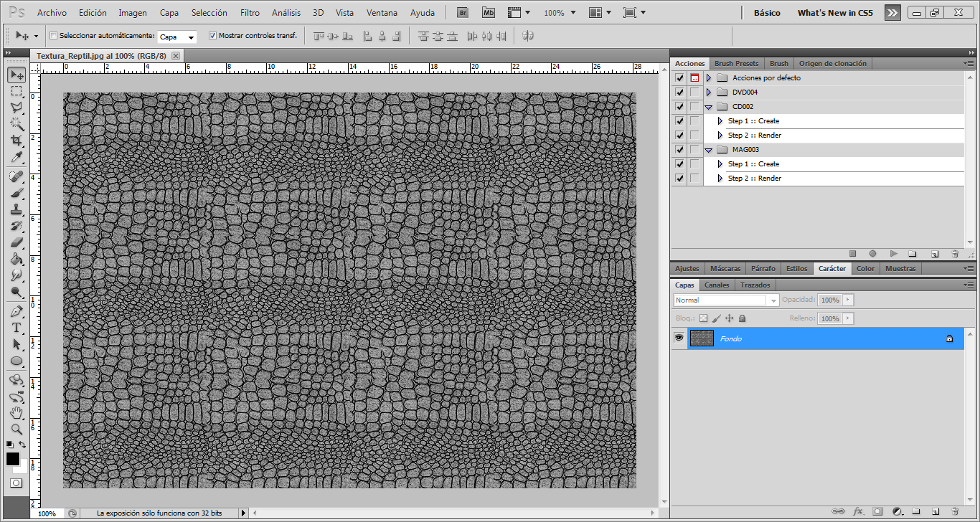Collapse the CD002 action set
Screen dimensions: 980x522
(709, 107)
